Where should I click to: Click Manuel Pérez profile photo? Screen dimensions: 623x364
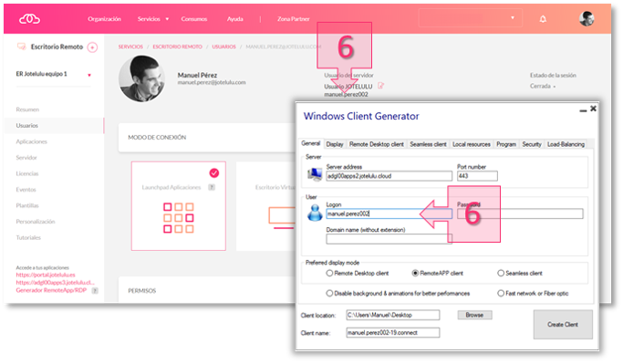[x=142, y=78]
